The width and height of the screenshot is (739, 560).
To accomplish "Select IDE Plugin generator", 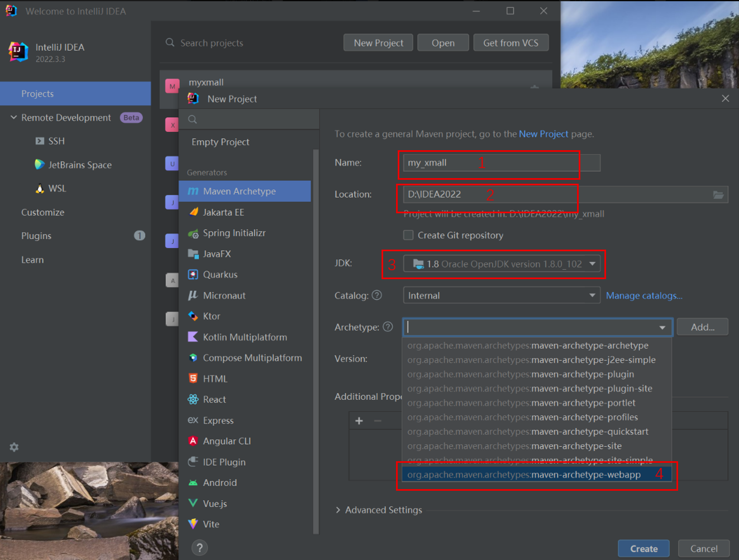I will coord(245,462).
